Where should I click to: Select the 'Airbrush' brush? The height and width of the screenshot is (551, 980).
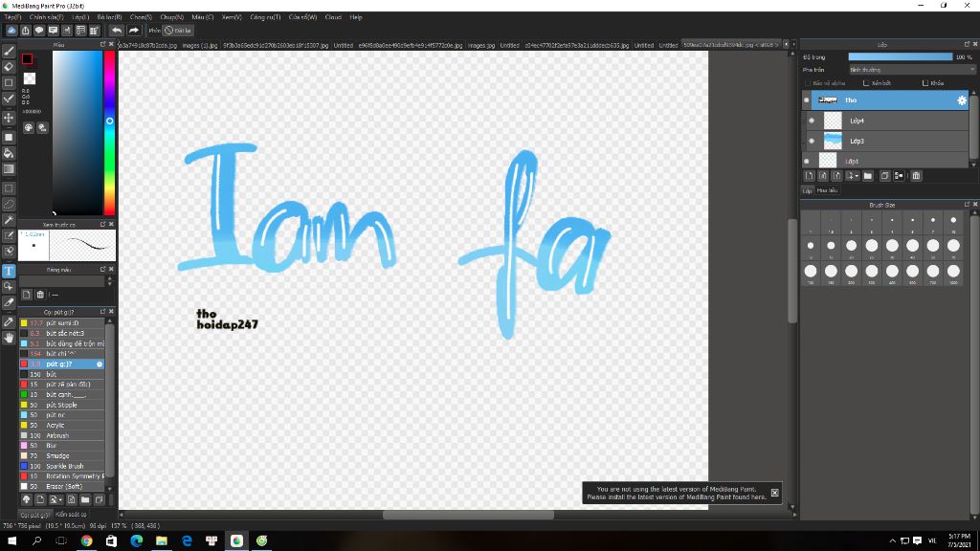click(62, 435)
